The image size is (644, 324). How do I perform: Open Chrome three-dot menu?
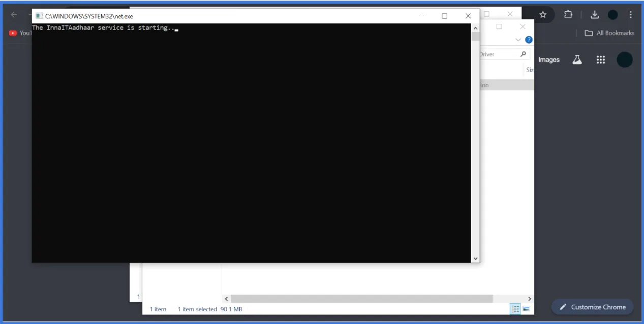(x=631, y=15)
